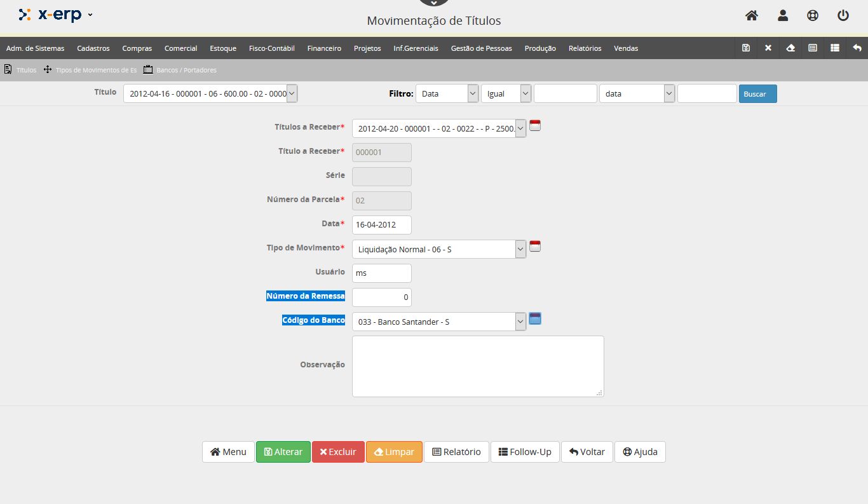The image size is (868, 504).
Task: Open the Títulos shortcut
Action: pyautogui.click(x=20, y=70)
